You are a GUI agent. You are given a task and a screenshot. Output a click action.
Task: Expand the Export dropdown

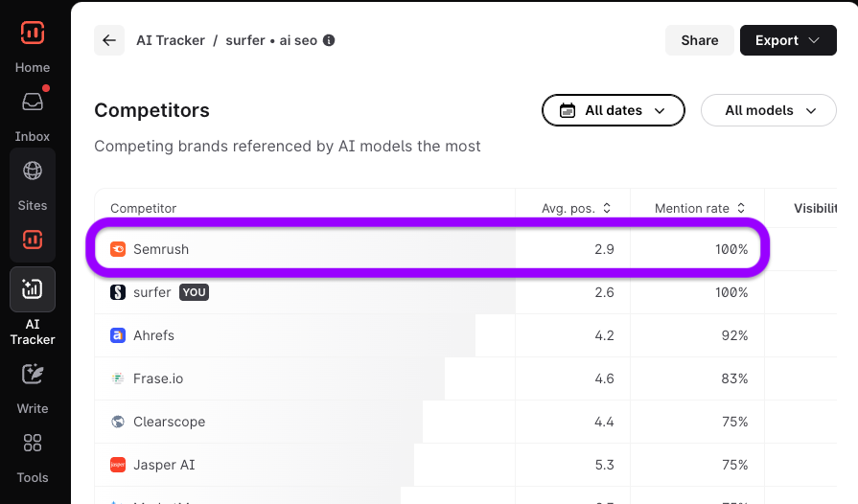(788, 40)
